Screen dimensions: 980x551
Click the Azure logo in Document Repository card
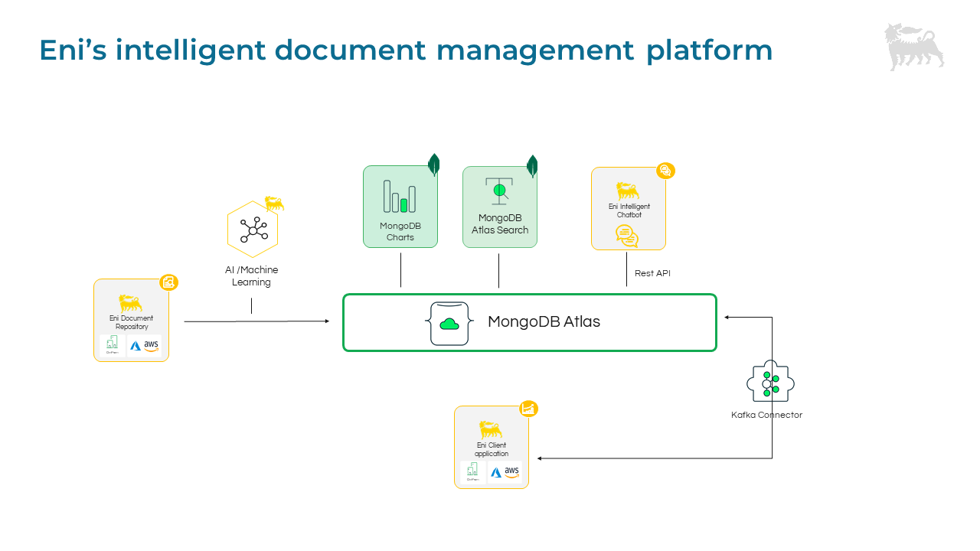[136, 346]
